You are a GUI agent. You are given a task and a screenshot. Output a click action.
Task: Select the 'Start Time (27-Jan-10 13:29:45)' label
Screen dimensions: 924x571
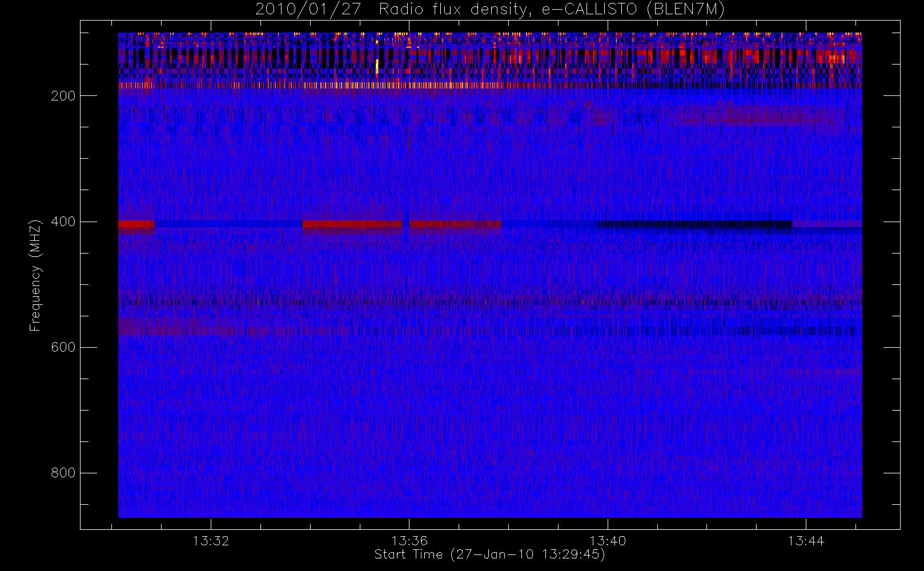tap(490, 554)
